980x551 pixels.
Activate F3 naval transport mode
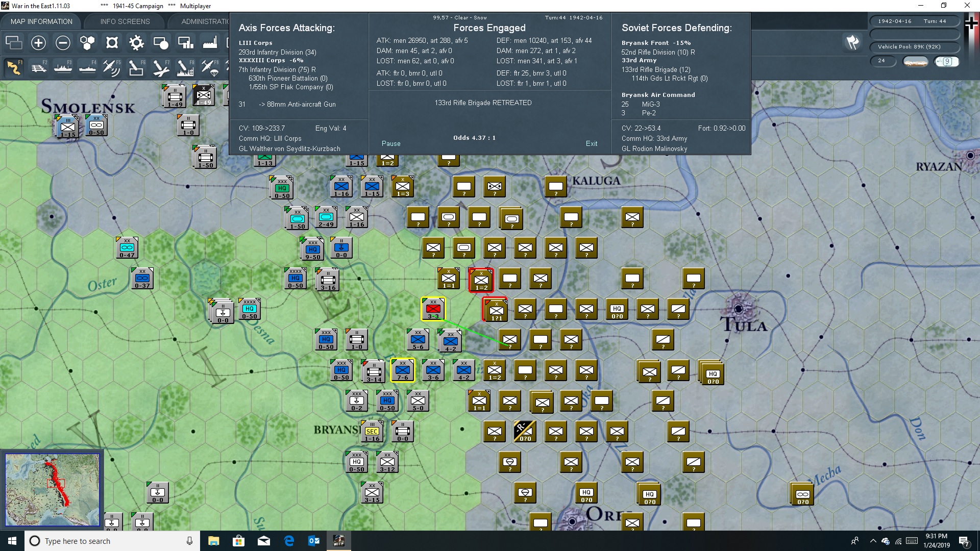pyautogui.click(x=63, y=67)
